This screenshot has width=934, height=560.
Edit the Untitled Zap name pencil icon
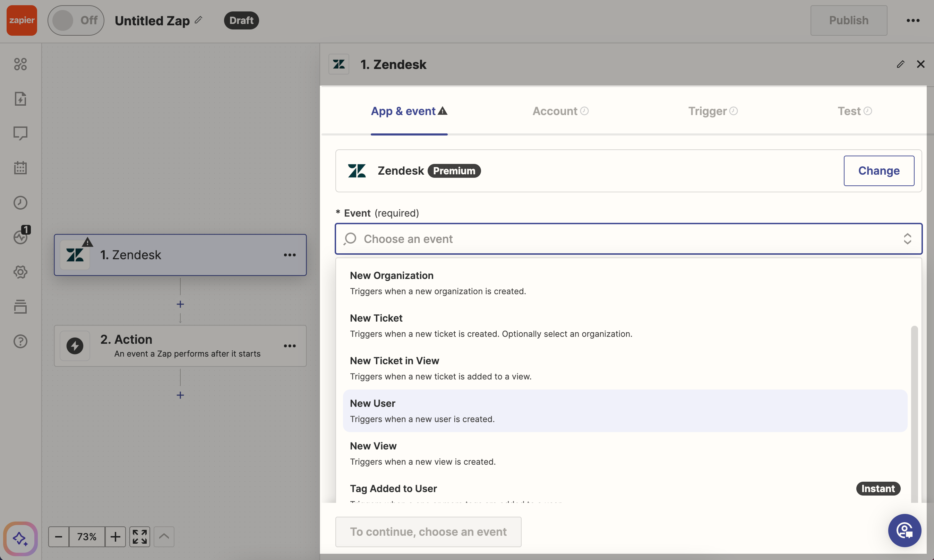click(199, 20)
